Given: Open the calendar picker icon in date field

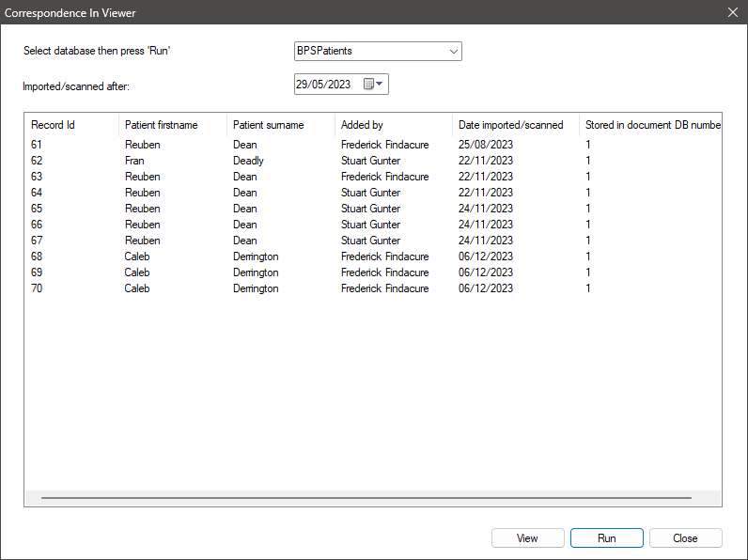Looking at the screenshot, I should [x=373, y=85].
